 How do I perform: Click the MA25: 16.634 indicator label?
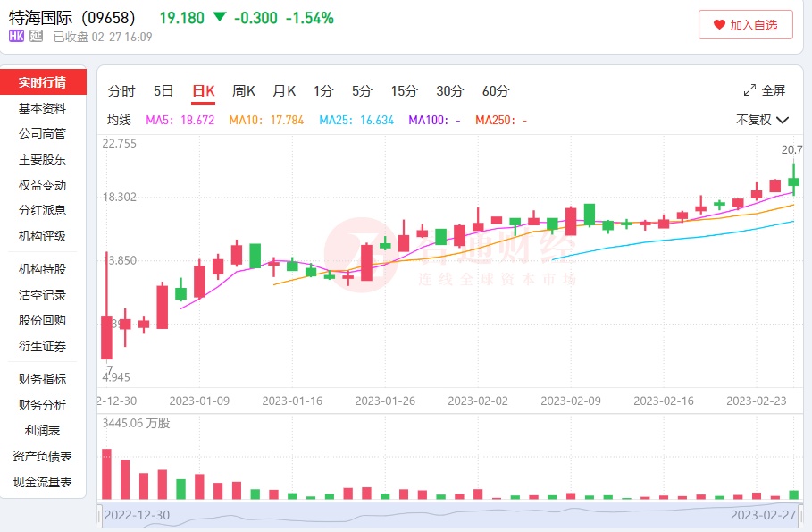coord(356,121)
